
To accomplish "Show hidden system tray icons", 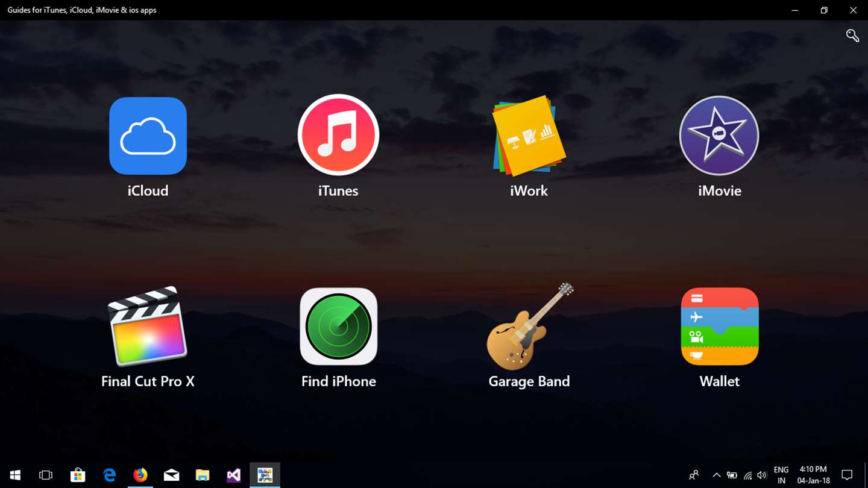I will (x=716, y=475).
